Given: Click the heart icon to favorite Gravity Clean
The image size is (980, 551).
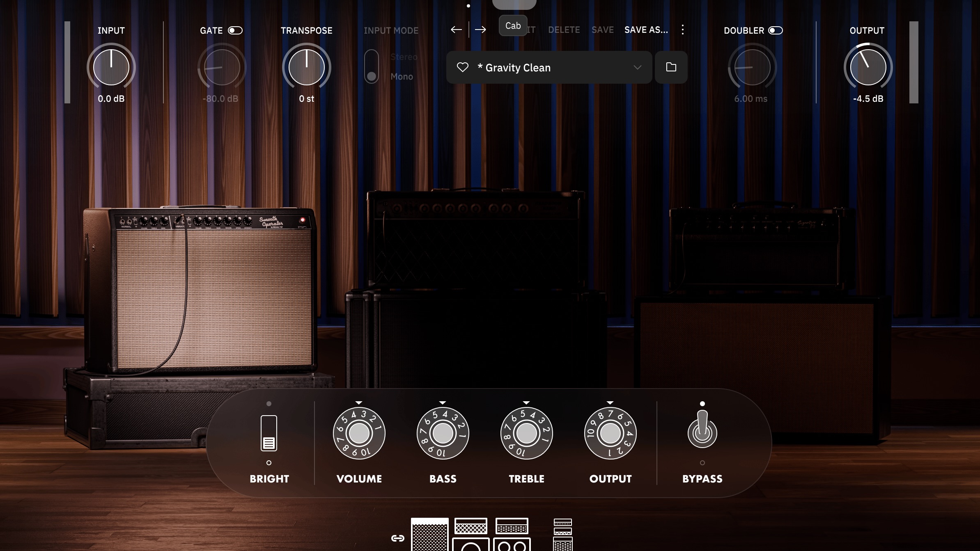Looking at the screenshot, I should [463, 67].
